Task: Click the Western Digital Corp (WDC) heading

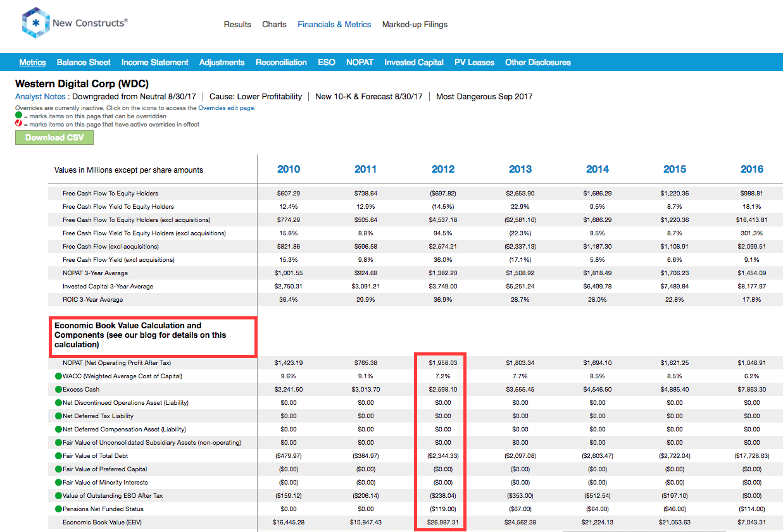Action: tap(82, 84)
